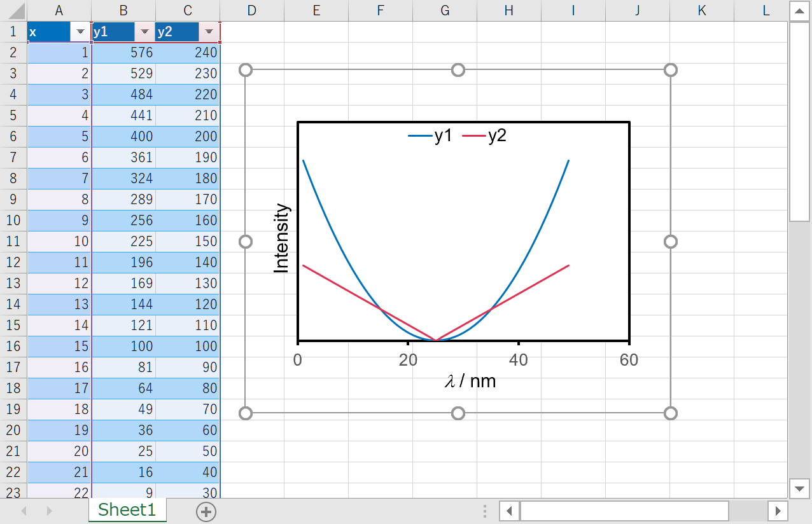Click the axis label 60

pos(629,360)
